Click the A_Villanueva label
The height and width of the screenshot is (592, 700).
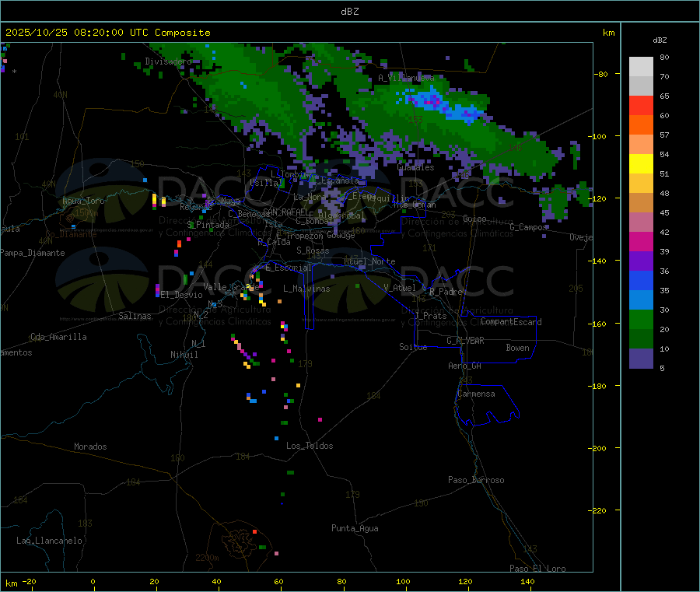406,78
